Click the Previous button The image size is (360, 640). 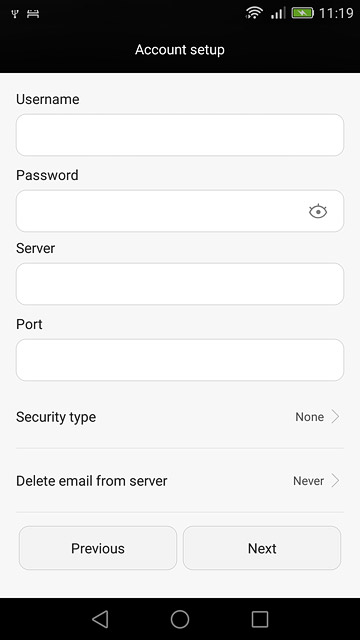tap(98, 548)
